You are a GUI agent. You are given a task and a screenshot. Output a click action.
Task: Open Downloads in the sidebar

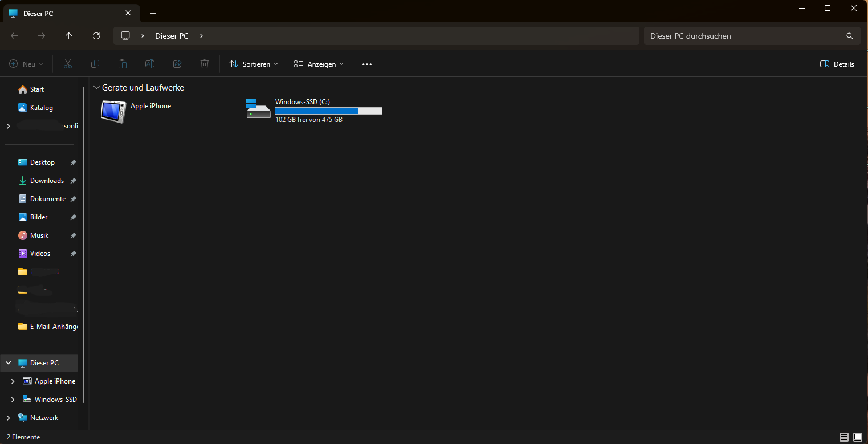point(47,181)
